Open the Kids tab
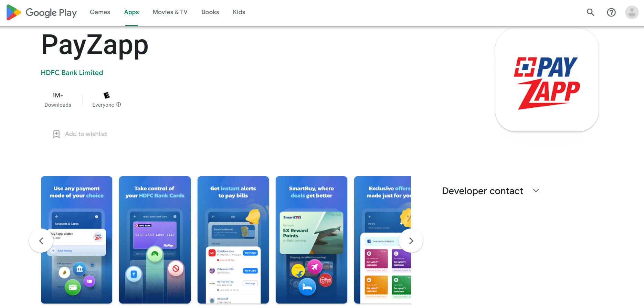The width and height of the screenshot is (644, 308). coord(239,12)
